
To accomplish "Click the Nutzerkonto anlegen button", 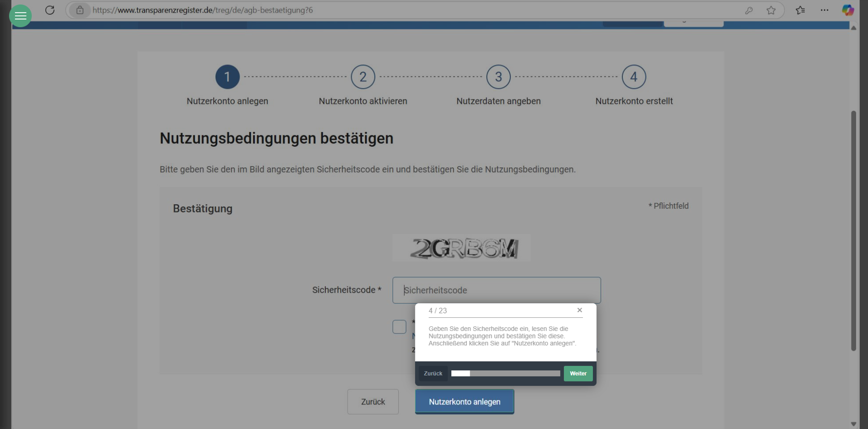I will pyautogui.click(x=464, y=401).
